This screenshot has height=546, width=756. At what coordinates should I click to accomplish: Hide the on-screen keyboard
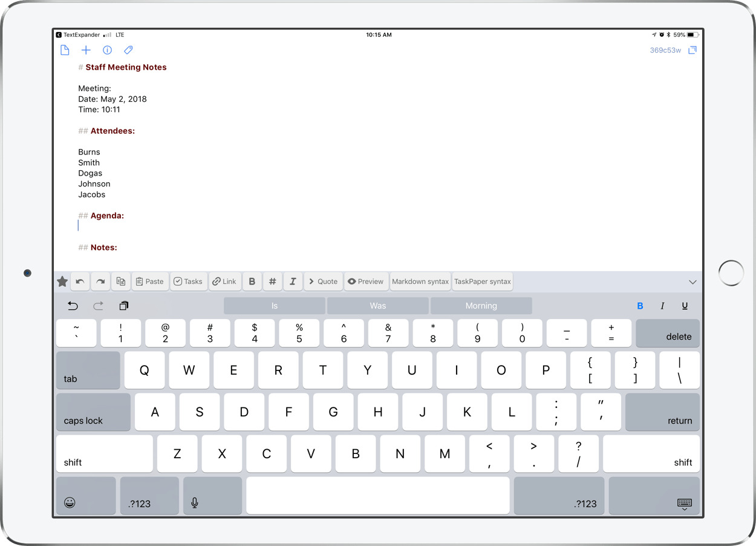click(x=684, y=503)
